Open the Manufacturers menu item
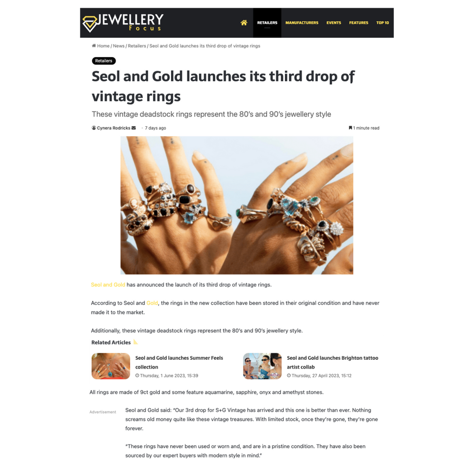This screenshot has height=476, width=476. coord(302,23)
